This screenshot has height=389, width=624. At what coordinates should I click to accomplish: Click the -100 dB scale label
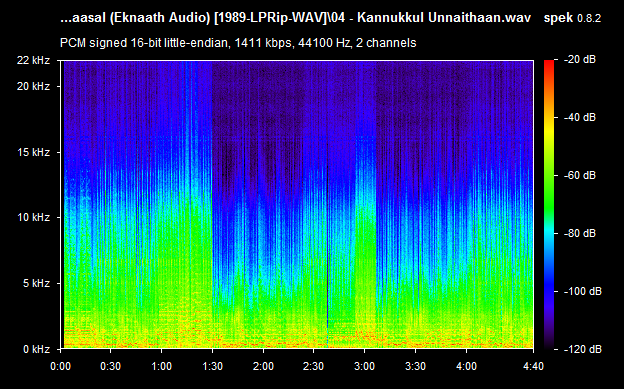coord(583,291)
